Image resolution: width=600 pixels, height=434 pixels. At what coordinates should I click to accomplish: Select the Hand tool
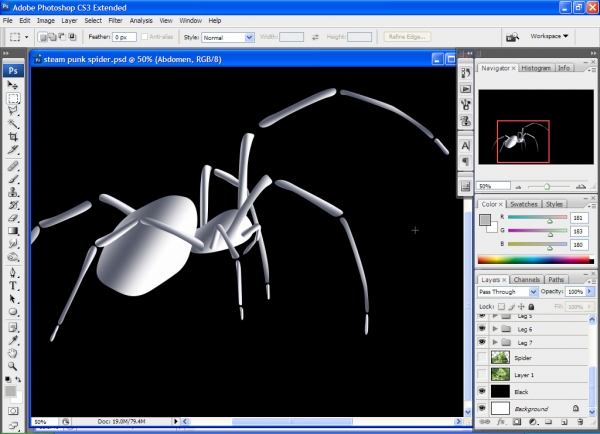tap(13, 353)
